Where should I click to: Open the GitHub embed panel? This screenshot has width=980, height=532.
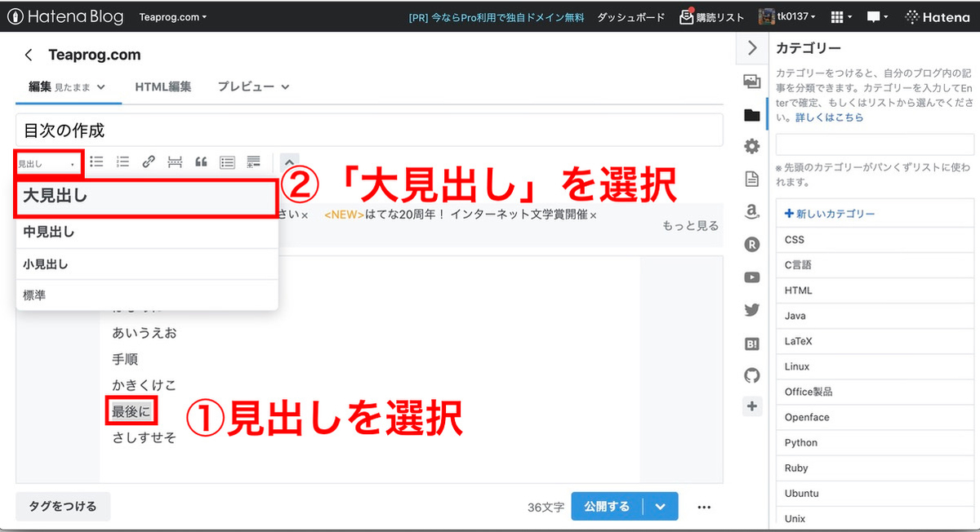click(752, 375)
